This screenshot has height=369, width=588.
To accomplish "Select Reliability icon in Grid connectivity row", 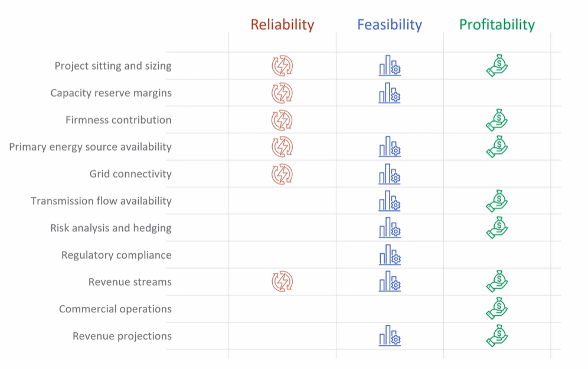I will point(282,174).
